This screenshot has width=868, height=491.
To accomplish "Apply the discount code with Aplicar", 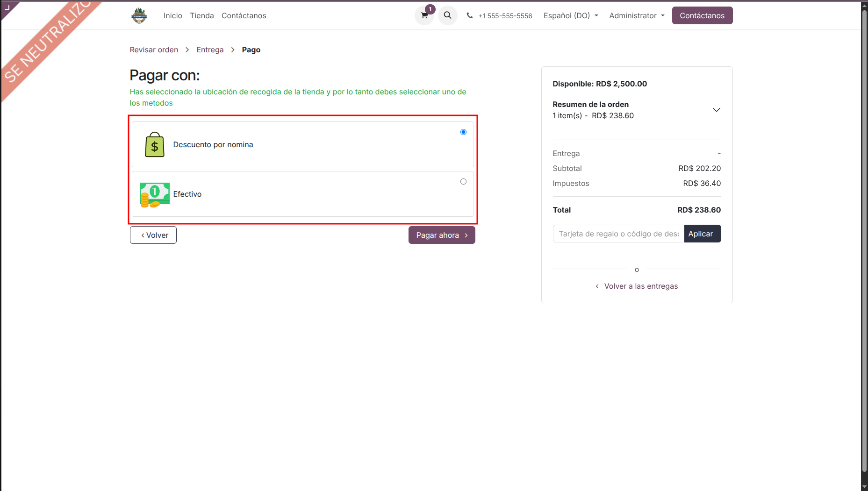I will click(702, 234).
